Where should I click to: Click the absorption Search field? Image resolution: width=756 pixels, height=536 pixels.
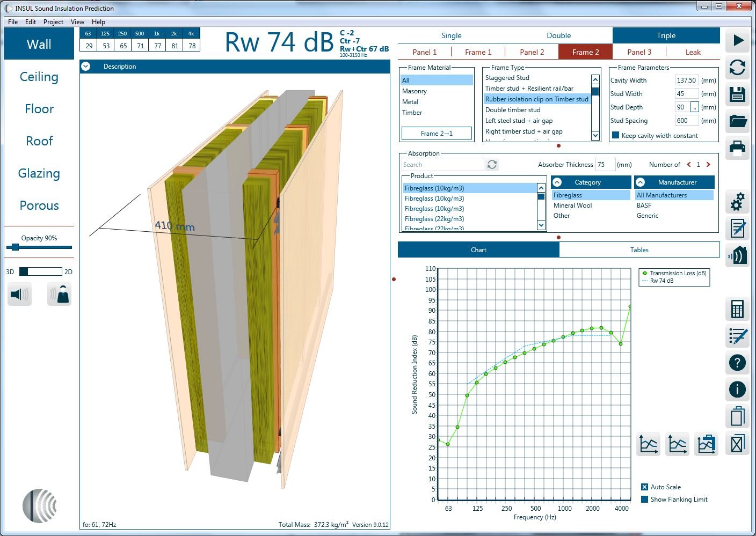point(441,164)
